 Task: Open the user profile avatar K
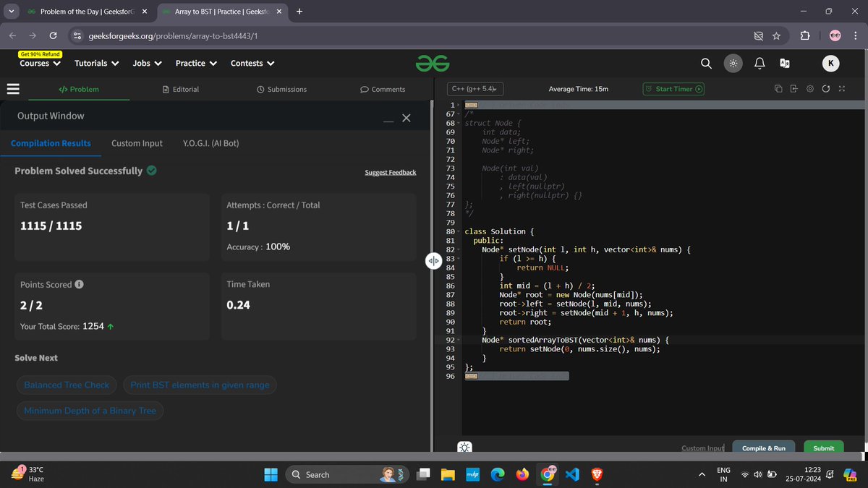click(830, 64)
